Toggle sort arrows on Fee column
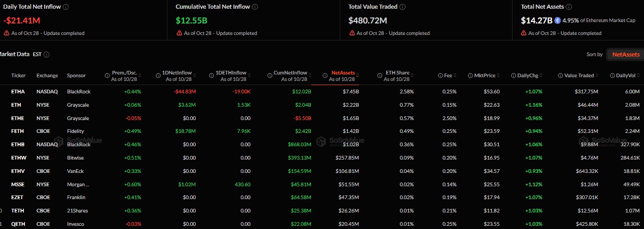The width and height of the screenshot is (644, 229). pyautogui.click(x=456, y=75)
